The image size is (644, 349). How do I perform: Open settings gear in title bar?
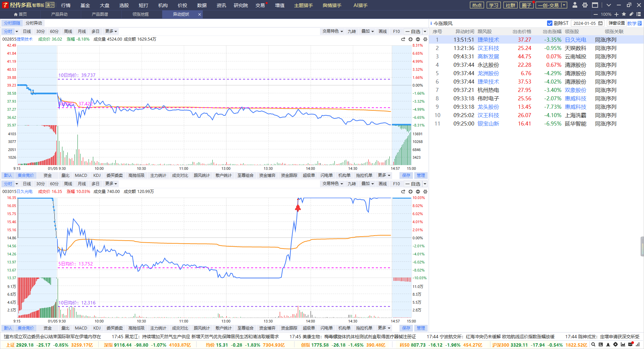pyautogui.click(x=585, y=5)
